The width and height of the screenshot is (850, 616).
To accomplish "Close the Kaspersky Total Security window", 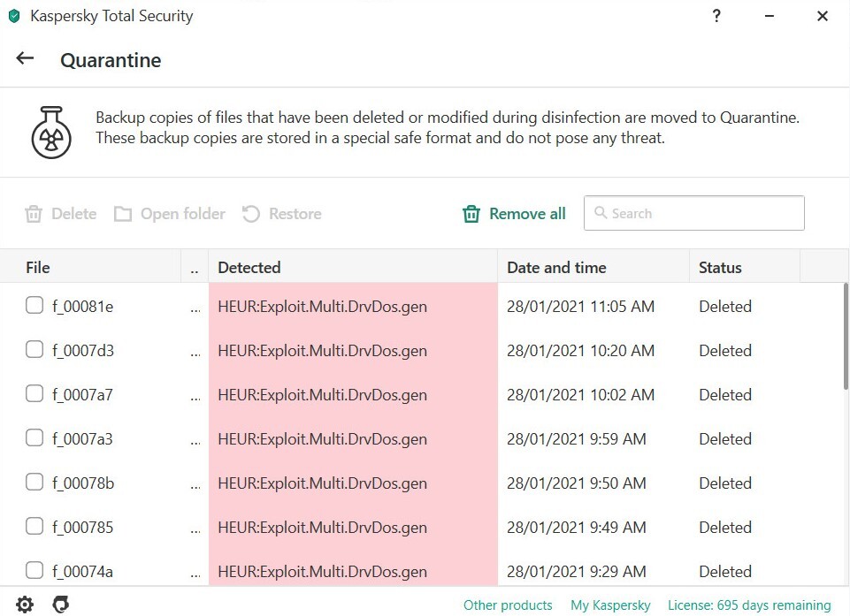I will point(823,16).
